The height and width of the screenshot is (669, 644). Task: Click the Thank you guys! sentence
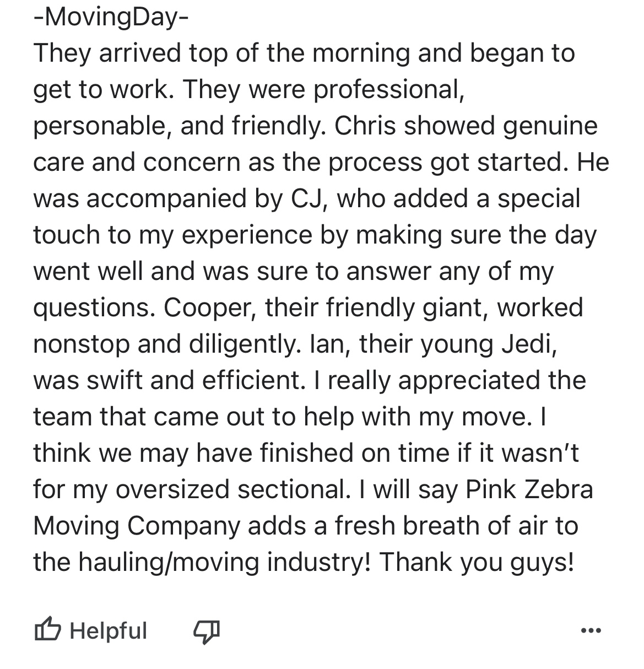(x=477, y=562)
